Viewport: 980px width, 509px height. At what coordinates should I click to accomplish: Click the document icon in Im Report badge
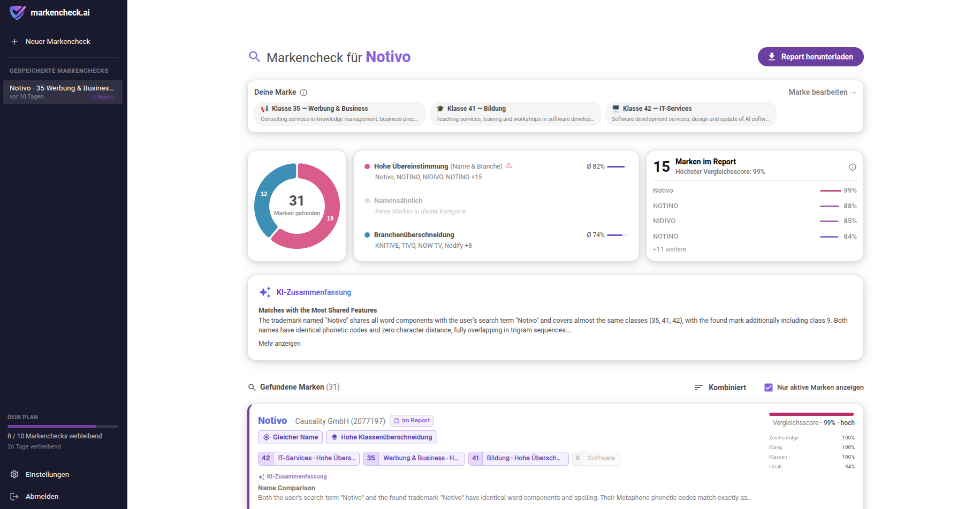397,421
